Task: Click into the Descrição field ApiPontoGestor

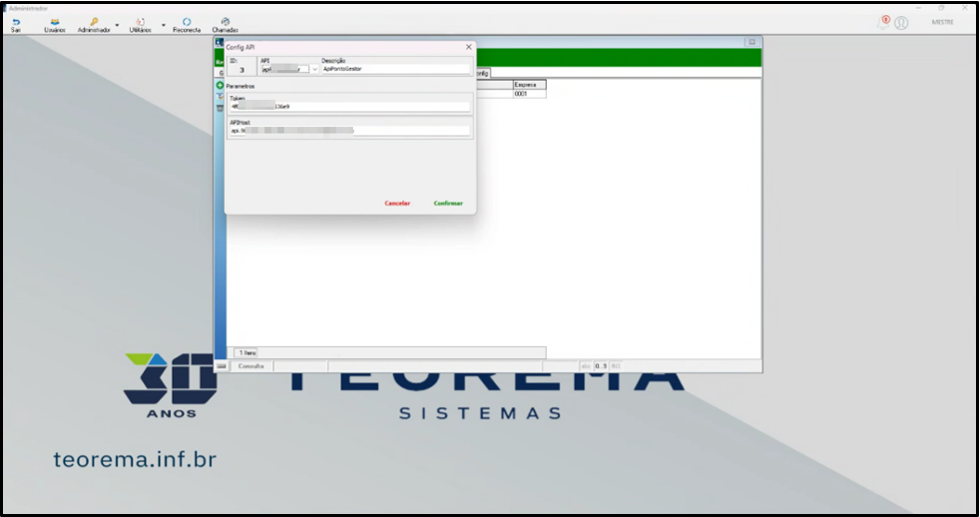Action: click(395, 69)
